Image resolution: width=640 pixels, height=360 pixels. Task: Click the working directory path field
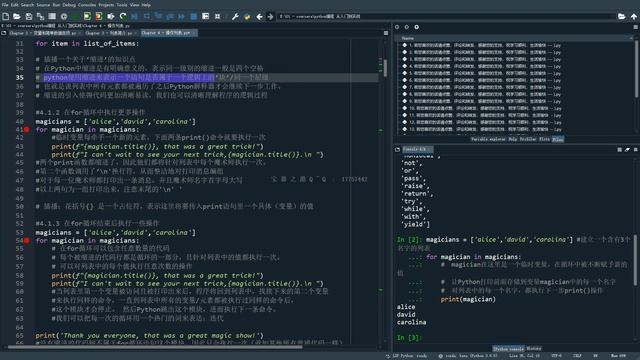pos(447,16)
